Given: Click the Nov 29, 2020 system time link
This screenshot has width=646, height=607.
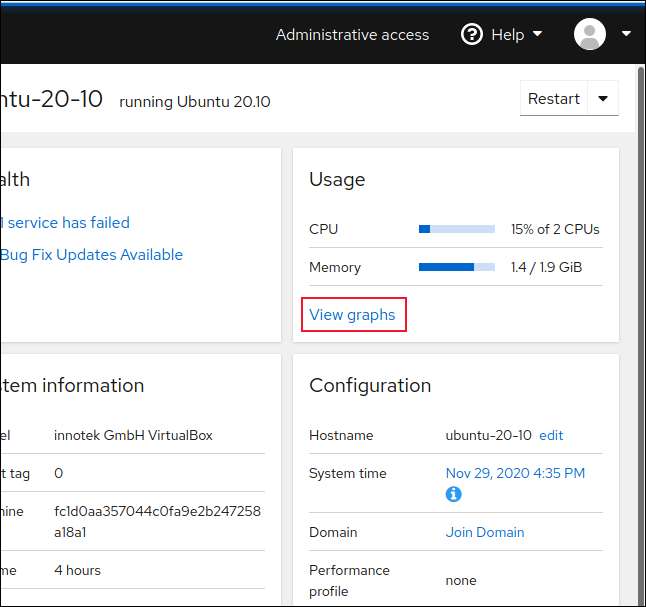Looking at the screenshot, I should tap(515, 473).
